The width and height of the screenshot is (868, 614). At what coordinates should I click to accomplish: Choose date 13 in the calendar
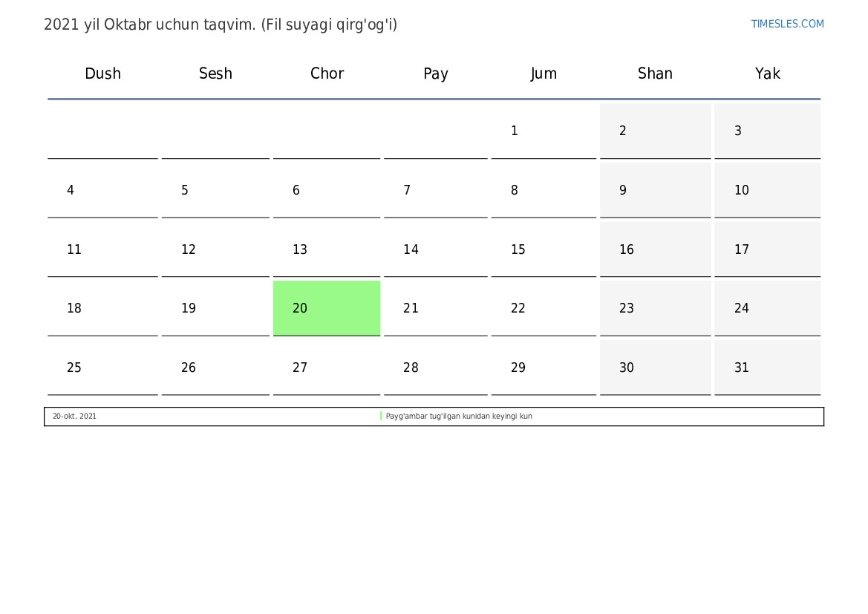(327, 249)
